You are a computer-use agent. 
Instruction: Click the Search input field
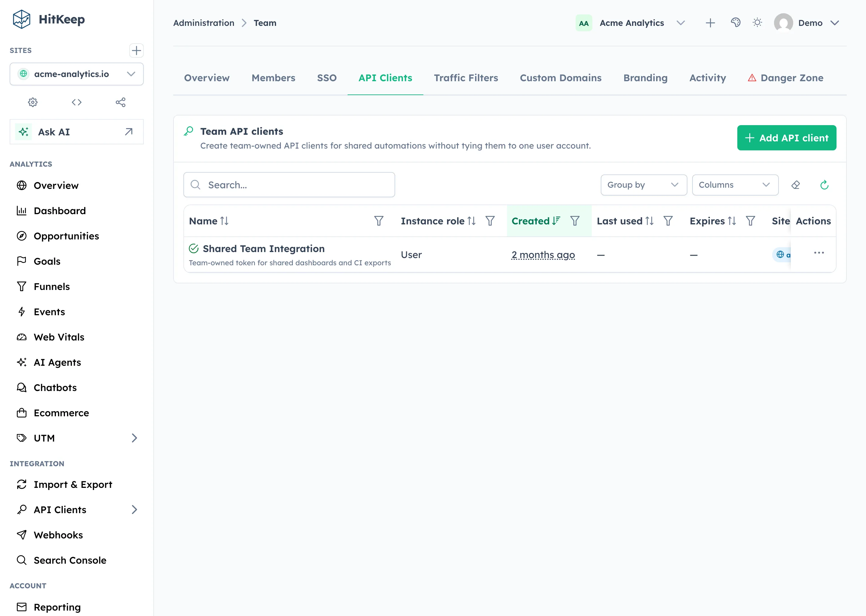[x=289, y=185]
